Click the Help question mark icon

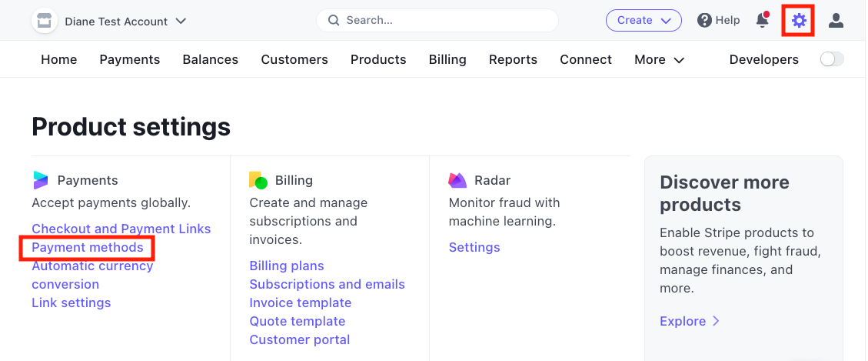704,21
